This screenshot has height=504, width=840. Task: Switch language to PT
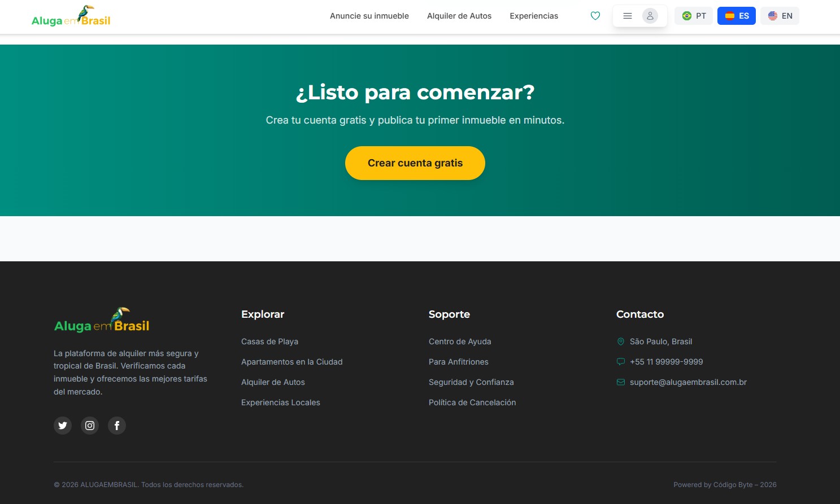pyautogui.click(x=693, y=16)
